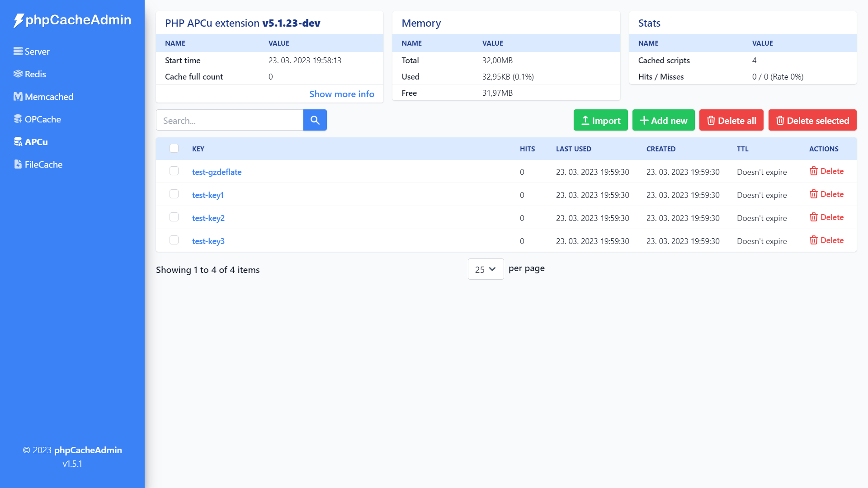Click the OPCache database icon in sidebar
Image resolution: width=868 pixels, height=488 pixels.
pos(18,119)
